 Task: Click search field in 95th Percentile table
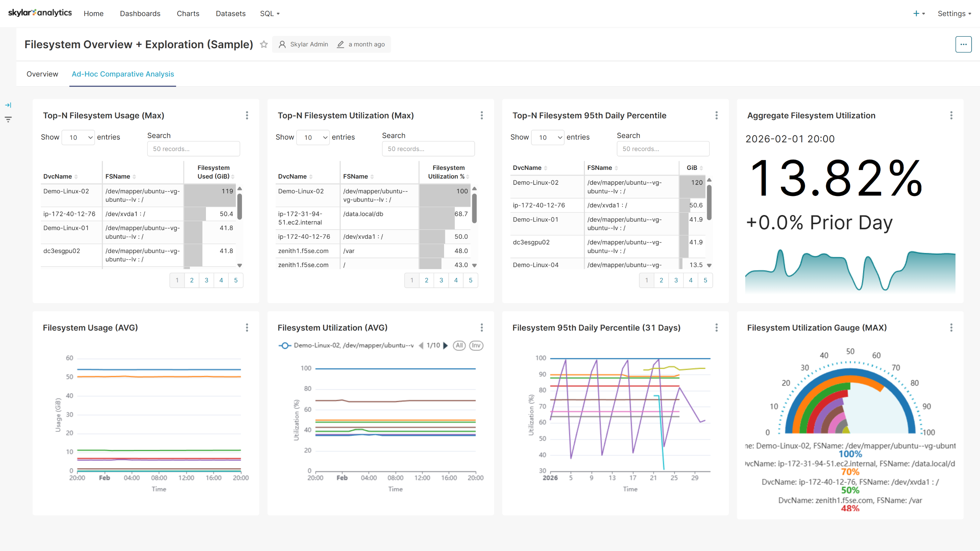point(663,149)
